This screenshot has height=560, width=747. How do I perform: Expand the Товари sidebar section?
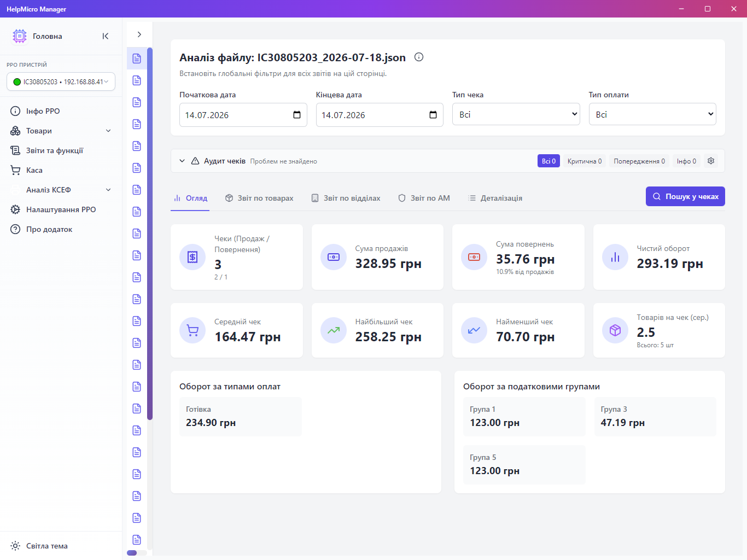click(x=61, y=131)
